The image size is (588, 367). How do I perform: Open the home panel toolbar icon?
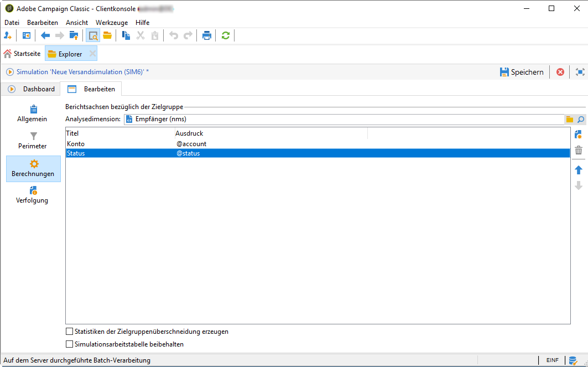(26, 35)
